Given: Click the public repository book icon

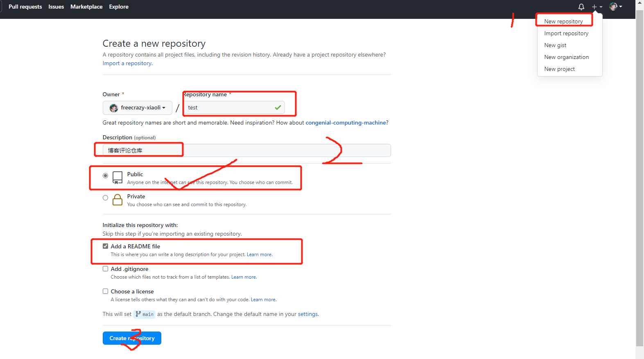Looking at the screenshot, I should pyautogui.click(x=118, y=177).
